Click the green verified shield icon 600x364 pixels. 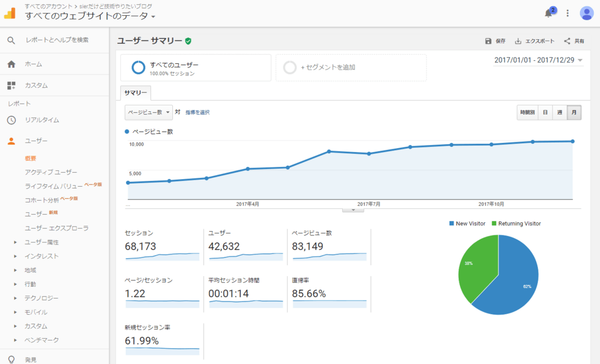188,41
